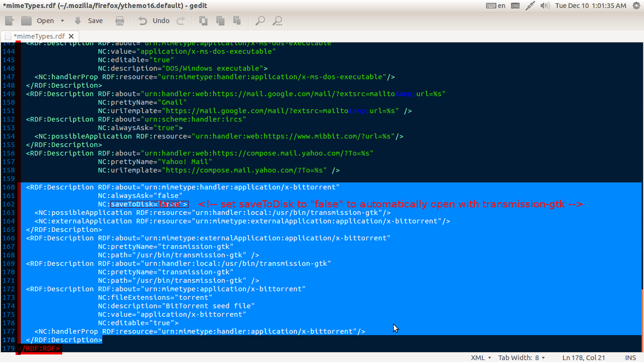
Task: Open the Tab Width dropdown
Action: [x=521, y=358]
